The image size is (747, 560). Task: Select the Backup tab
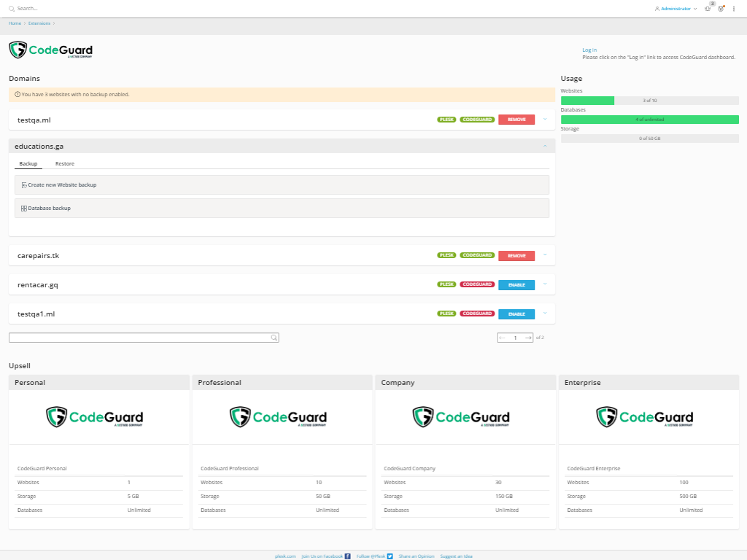tap(28, 163)
